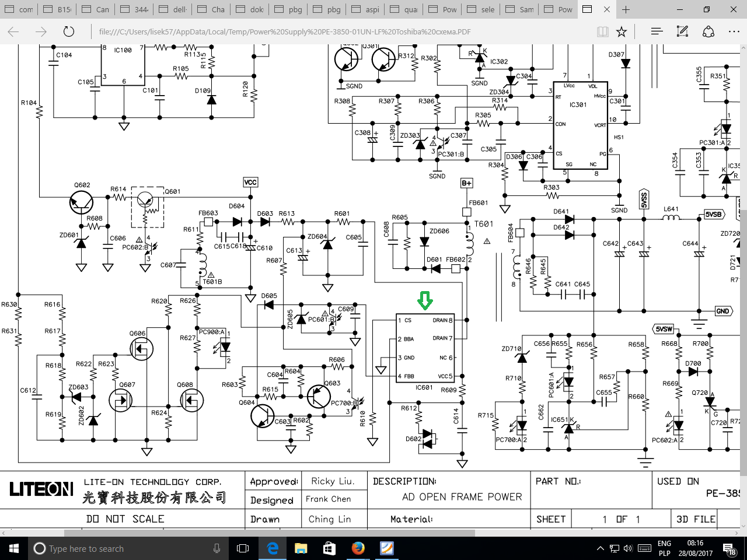
Task: Click the forward navigation arrow
Action: pos(41,32)
